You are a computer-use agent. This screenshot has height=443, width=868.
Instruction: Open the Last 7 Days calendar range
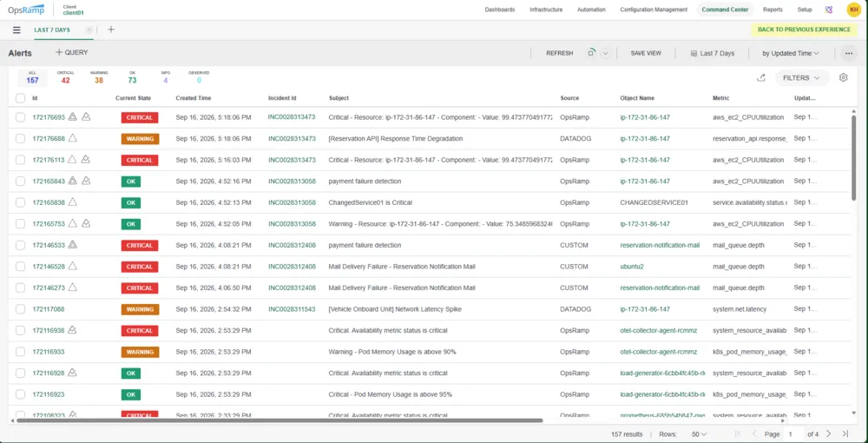(x=713, y=53)
